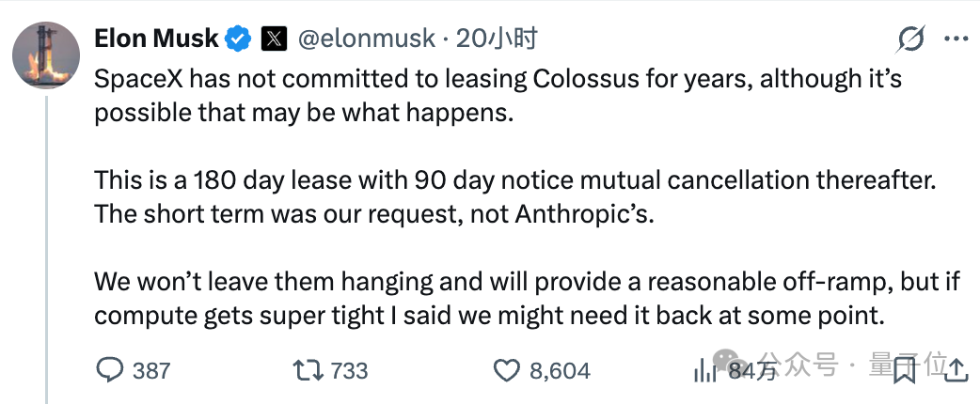Toggle the heart like icon

(x=508, y=371)
